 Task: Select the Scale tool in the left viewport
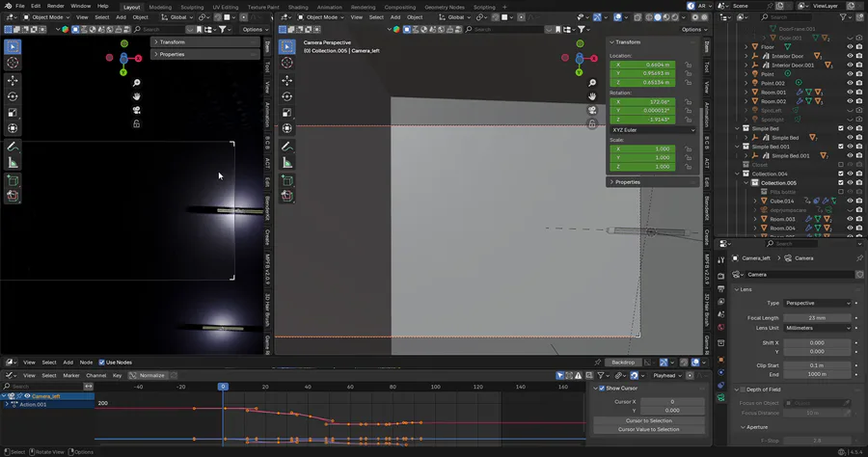pos(14,112)
